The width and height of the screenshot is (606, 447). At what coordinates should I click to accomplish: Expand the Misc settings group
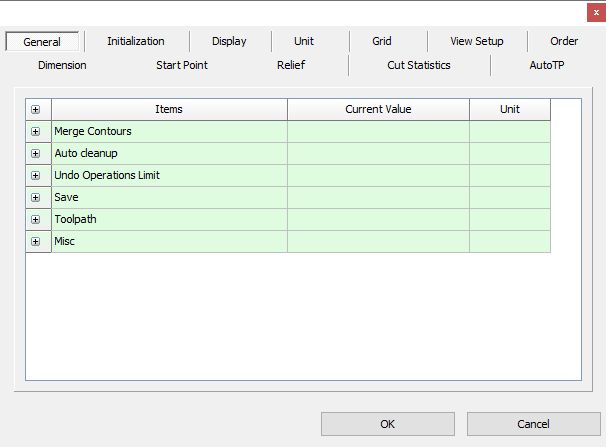pos(36,241)
